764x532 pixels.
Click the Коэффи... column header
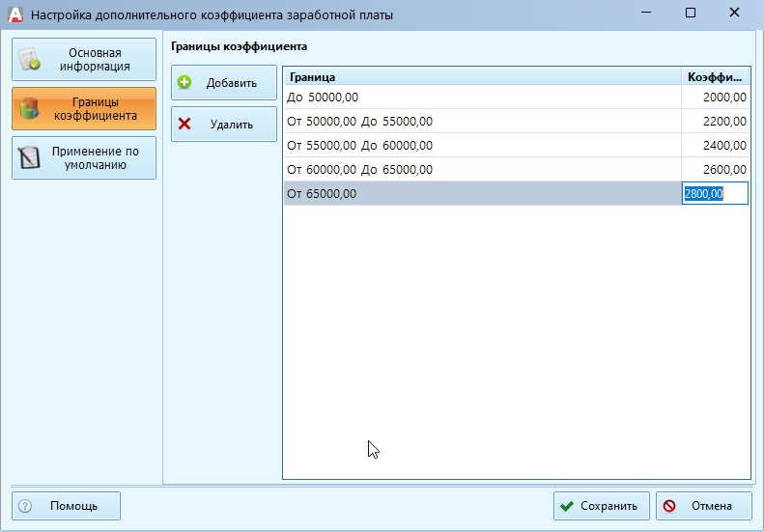coord(715,76)
